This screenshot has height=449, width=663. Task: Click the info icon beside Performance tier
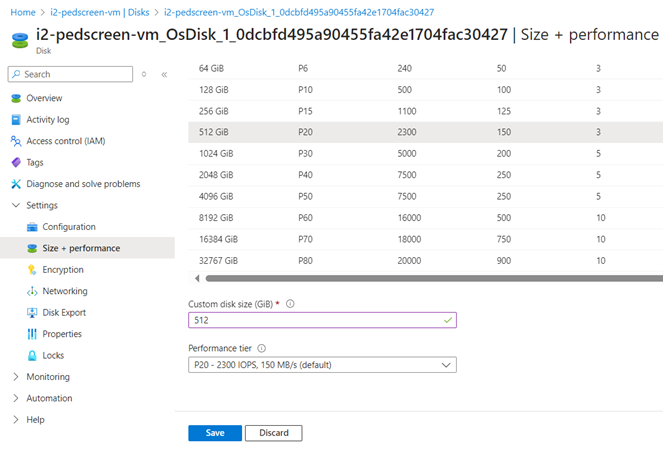tap(262, 348)
